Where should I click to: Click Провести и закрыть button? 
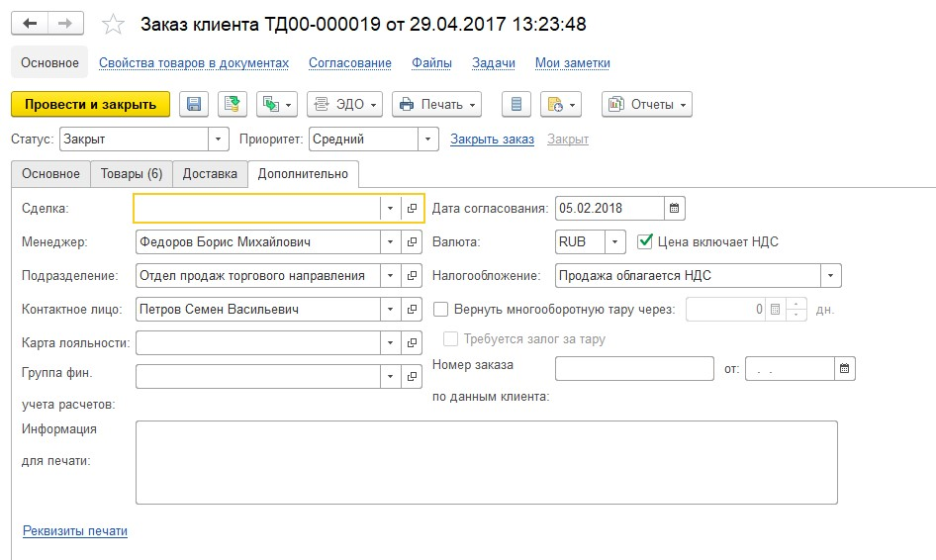(x=90, y=105)
